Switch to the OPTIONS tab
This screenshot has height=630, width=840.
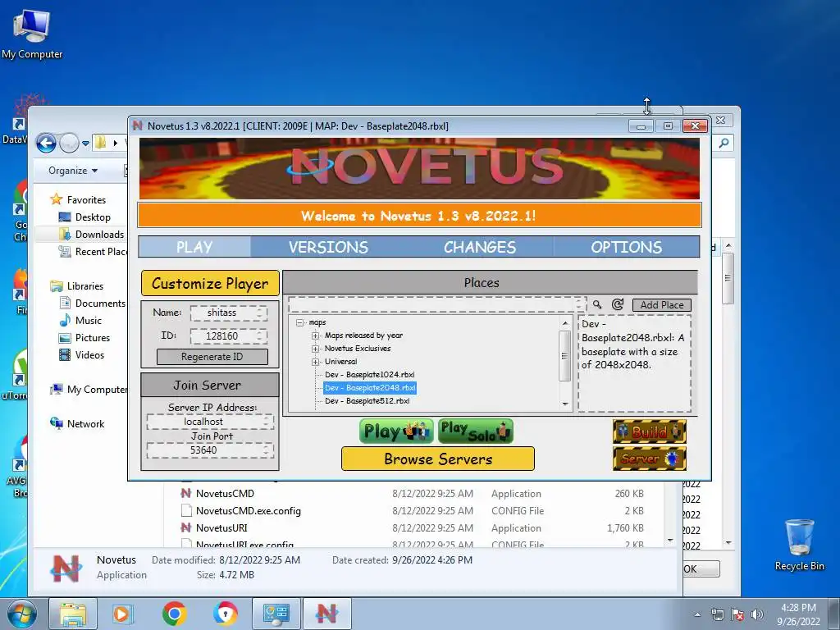[626, 247]
